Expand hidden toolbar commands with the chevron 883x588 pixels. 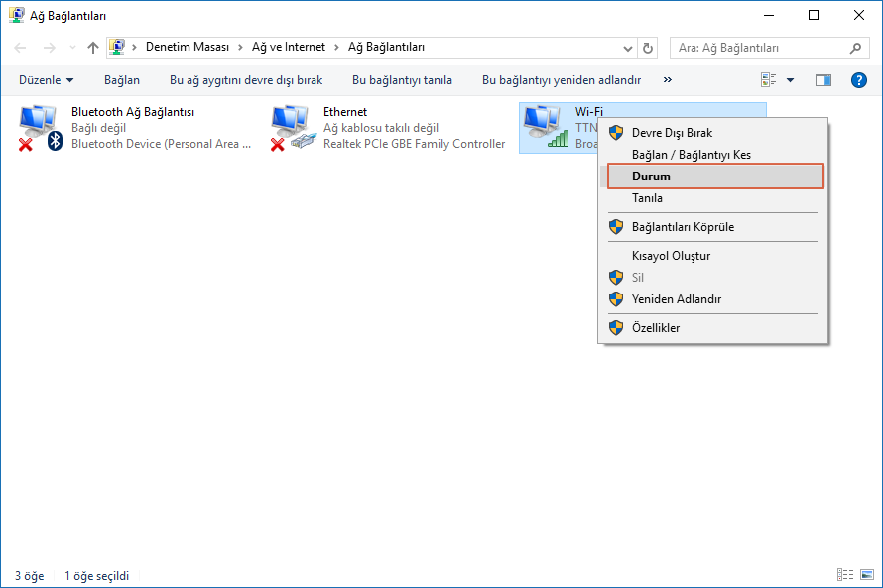pyautogui.click(x=667, y=80)
